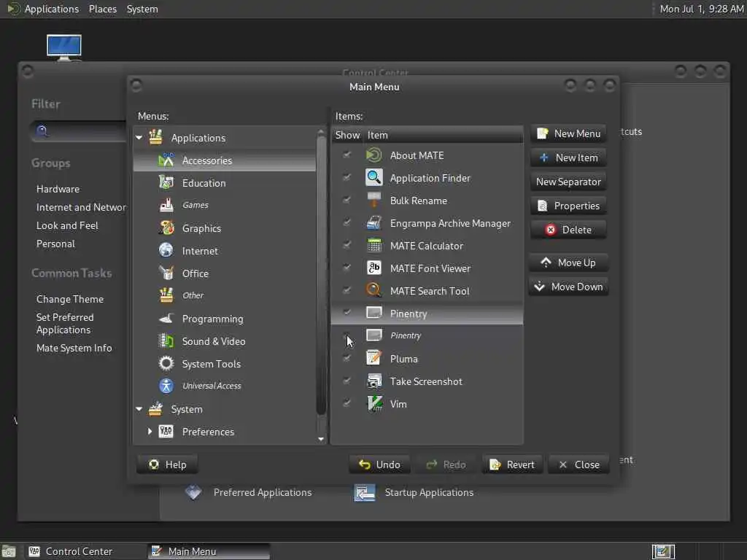747x560 pixels.
Task: Click the Other menu icon
Action: click(x=166, y=295)
